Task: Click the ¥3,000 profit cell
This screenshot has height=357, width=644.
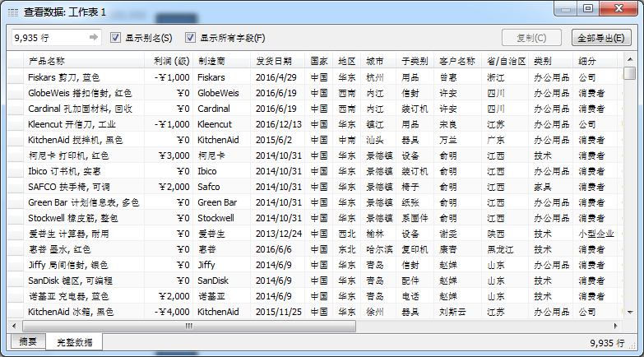Action: click(169, 155)
